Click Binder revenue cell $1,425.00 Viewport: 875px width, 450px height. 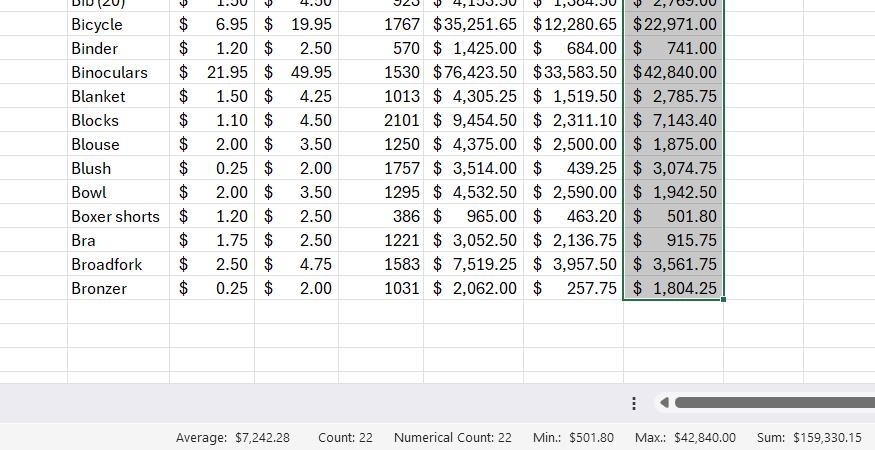click(473, 49)
